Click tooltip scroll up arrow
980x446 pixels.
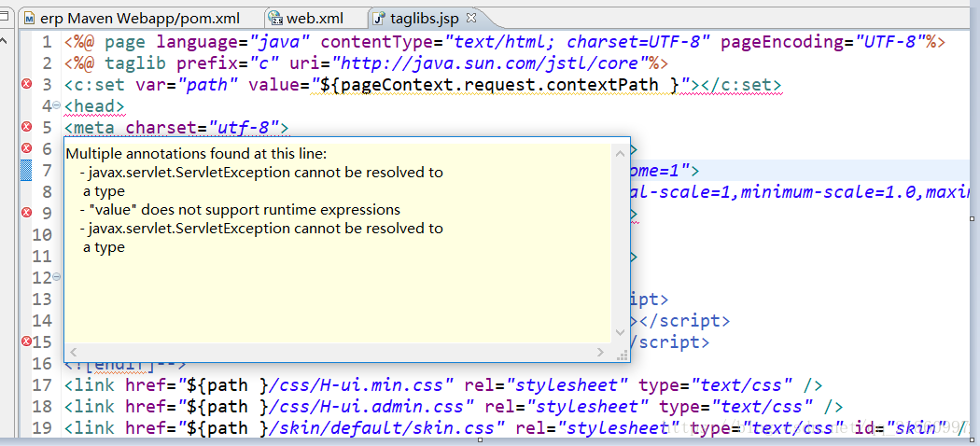(620, 154)
